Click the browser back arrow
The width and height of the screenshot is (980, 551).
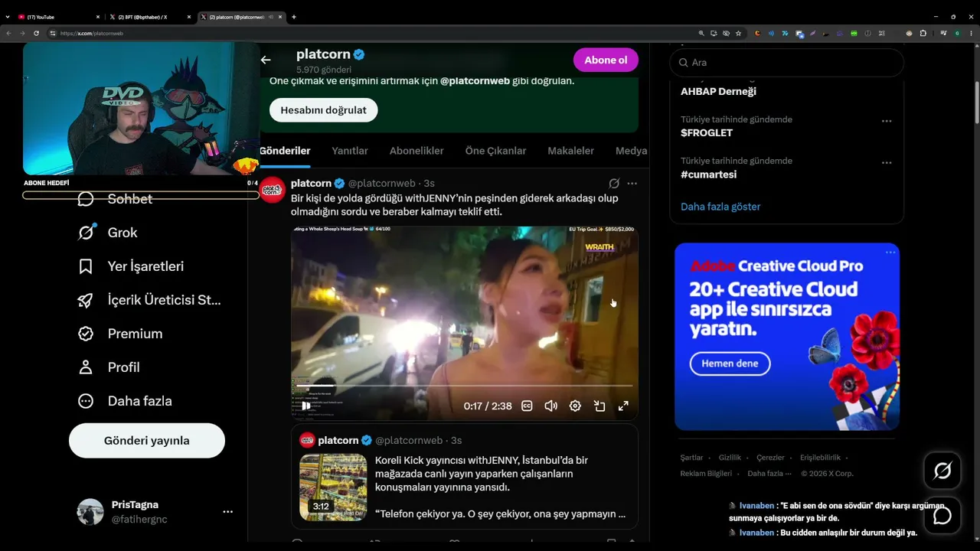click(8, 34)
